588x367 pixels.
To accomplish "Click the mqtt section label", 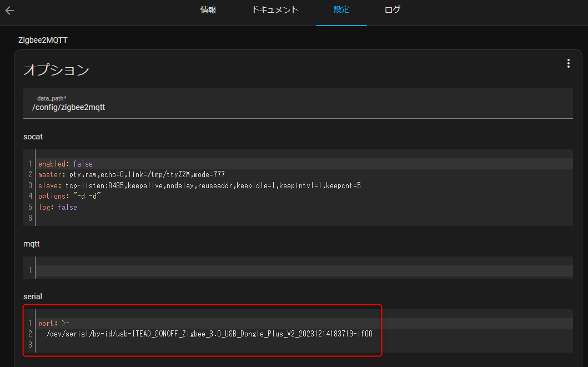I will [32, 244].
